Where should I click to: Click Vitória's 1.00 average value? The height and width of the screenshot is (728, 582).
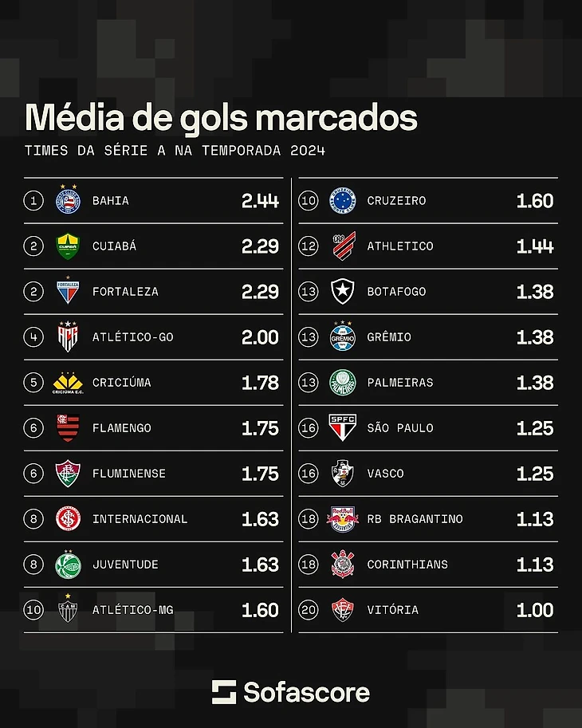535,610
